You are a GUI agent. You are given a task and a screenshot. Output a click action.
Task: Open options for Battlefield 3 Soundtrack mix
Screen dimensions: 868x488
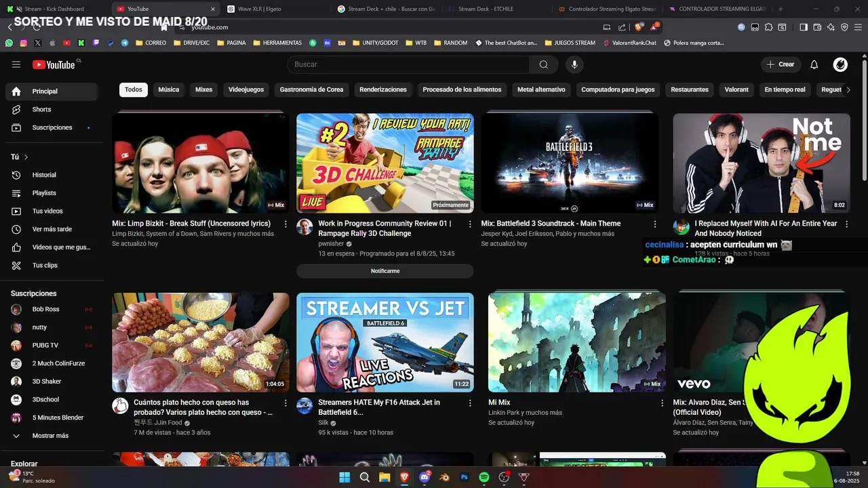pyautogui.click(x=654, y=224)
